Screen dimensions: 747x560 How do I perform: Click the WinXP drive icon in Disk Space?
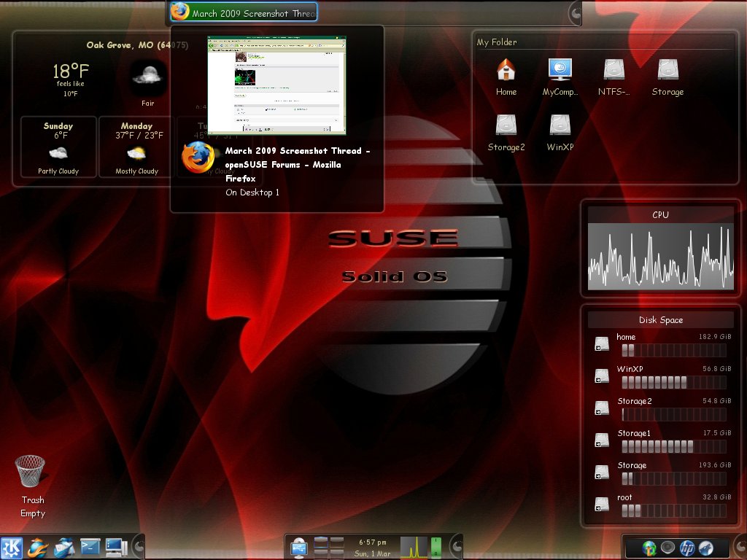pyautogui.click(x=602, y=376)
